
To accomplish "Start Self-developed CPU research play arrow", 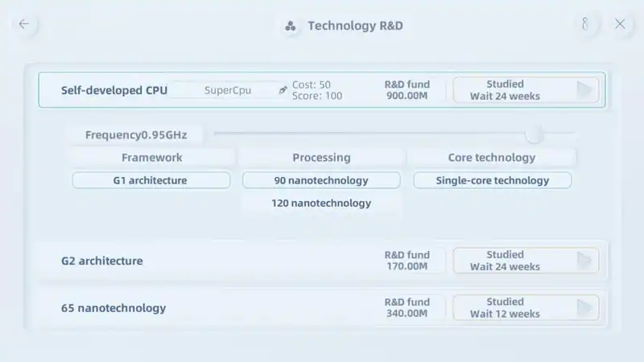I will [x=584, y=90].
